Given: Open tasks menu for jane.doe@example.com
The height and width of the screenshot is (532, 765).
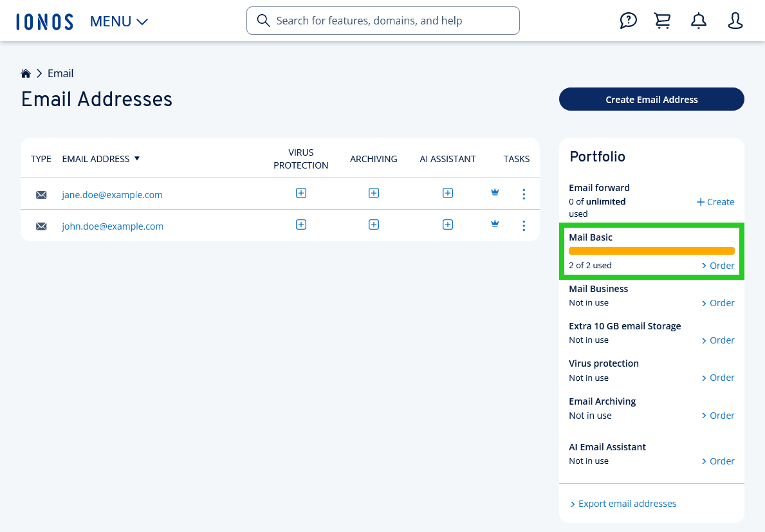Looking at the screenshot, I should tap(524, 194).
